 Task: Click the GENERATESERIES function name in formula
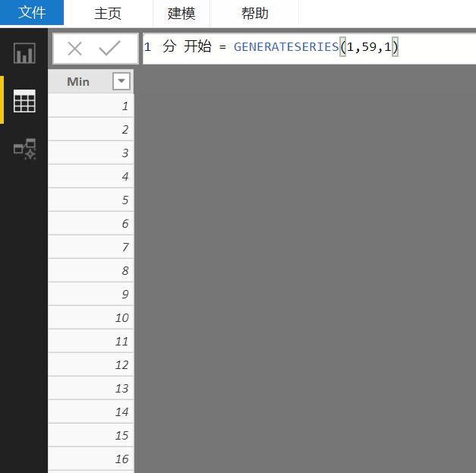coord(286,47)
